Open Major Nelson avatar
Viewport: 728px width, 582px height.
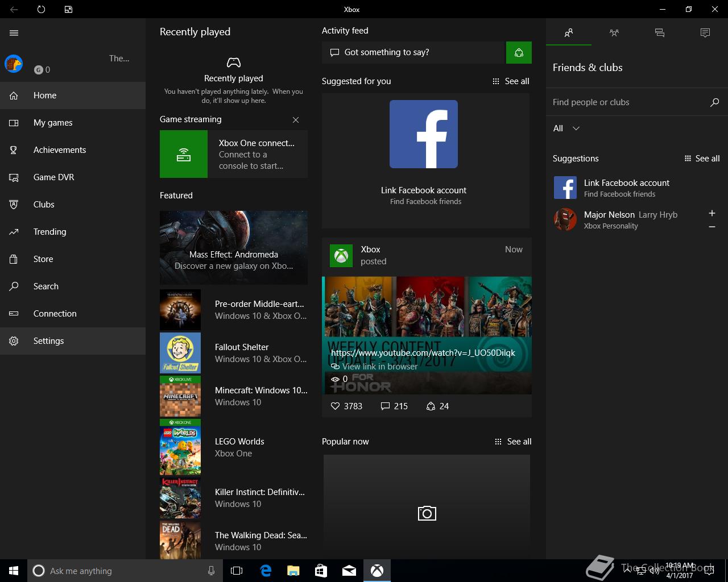coord(565,219)
